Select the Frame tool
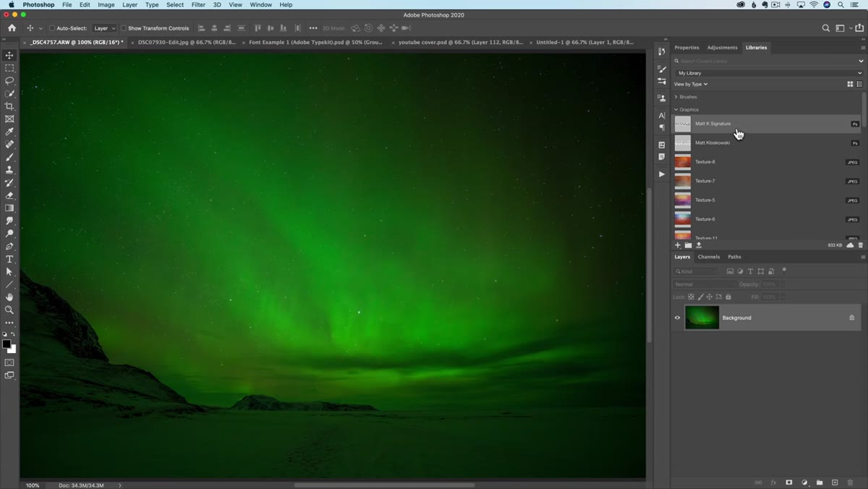Screen dimensions: 868x489 coord(9,119)
